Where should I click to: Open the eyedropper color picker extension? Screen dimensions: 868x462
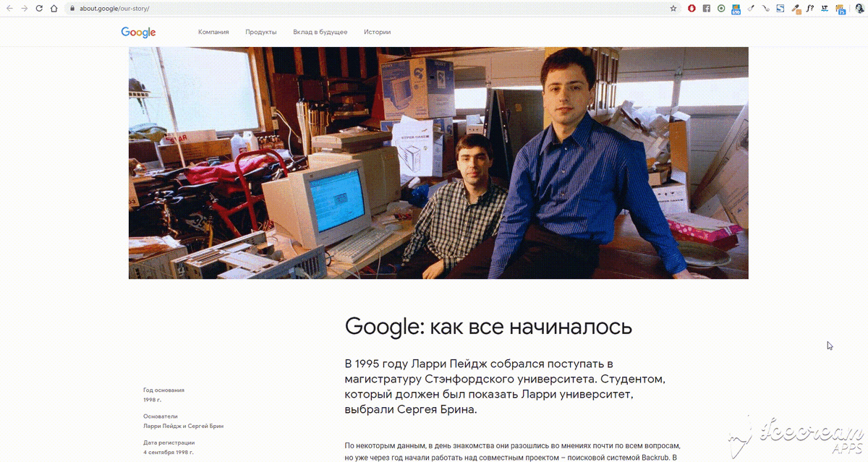[x=796, y=8]
